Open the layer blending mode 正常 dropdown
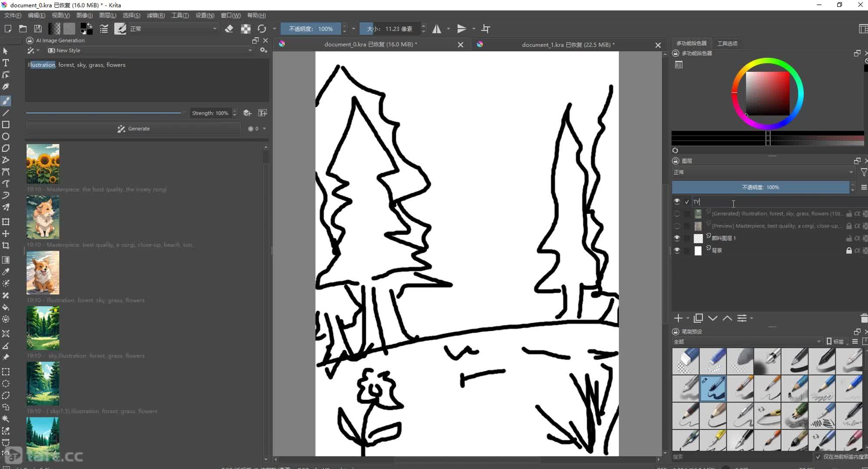This screenshot has width=868, height=469. click(x=763, y=172)
